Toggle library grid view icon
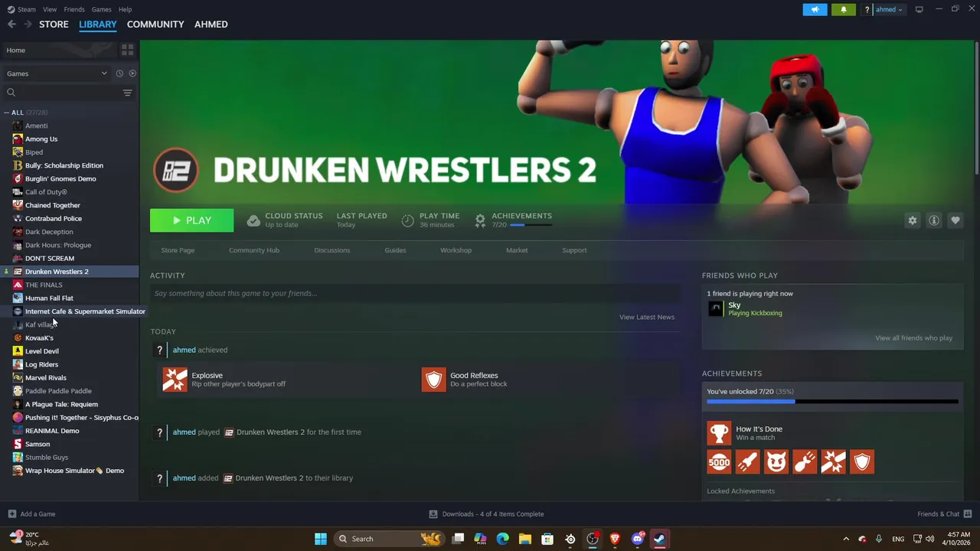The width and height of the screenshot is (980, 551). 127,50
